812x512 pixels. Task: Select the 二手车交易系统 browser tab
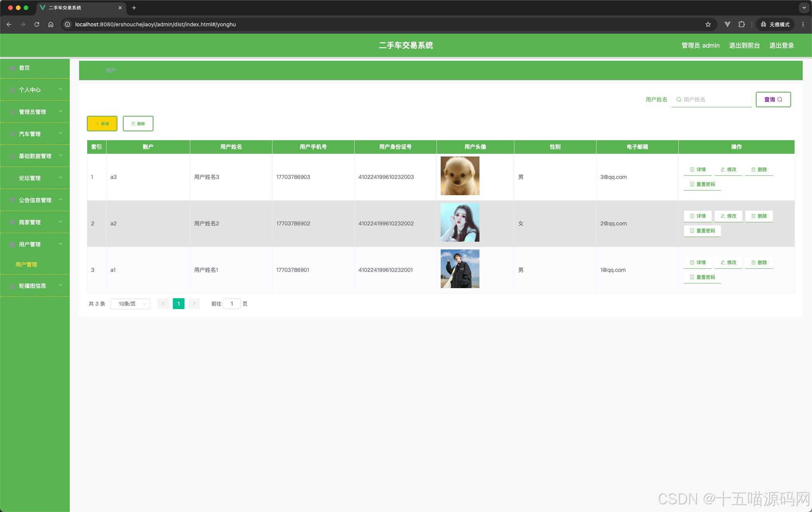tap(81, 8)
